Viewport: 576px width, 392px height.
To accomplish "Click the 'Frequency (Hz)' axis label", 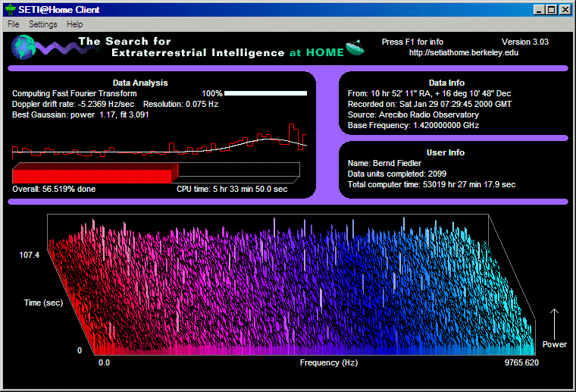I will coord(329,362).
